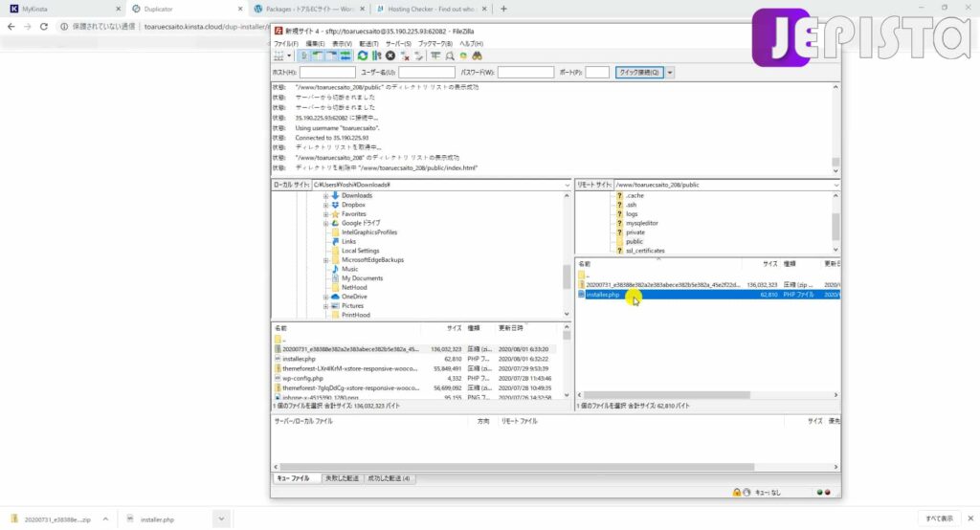Open the 表示(V) menu

point(342,44)
